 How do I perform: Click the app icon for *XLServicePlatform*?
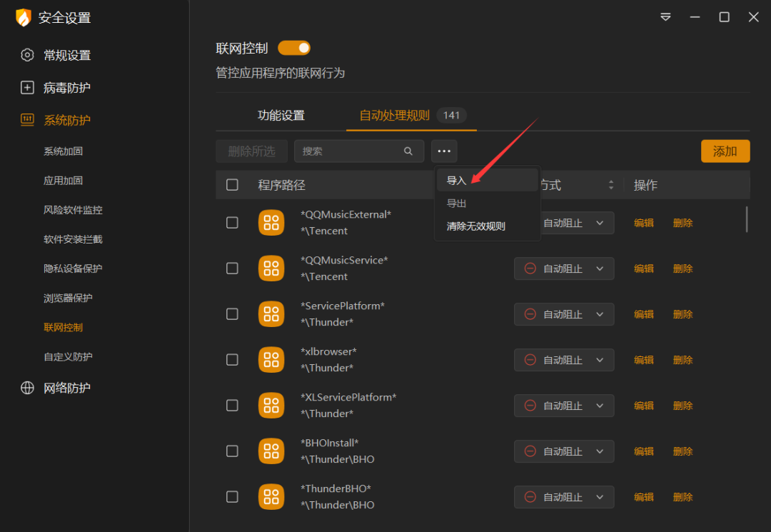tap(271, 406)
